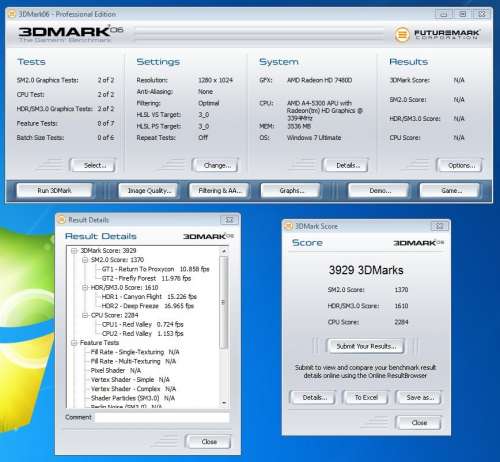The image size is (500, 462).
Task: Select GT2 - Firefly Forest row
Action: (146, 278)
